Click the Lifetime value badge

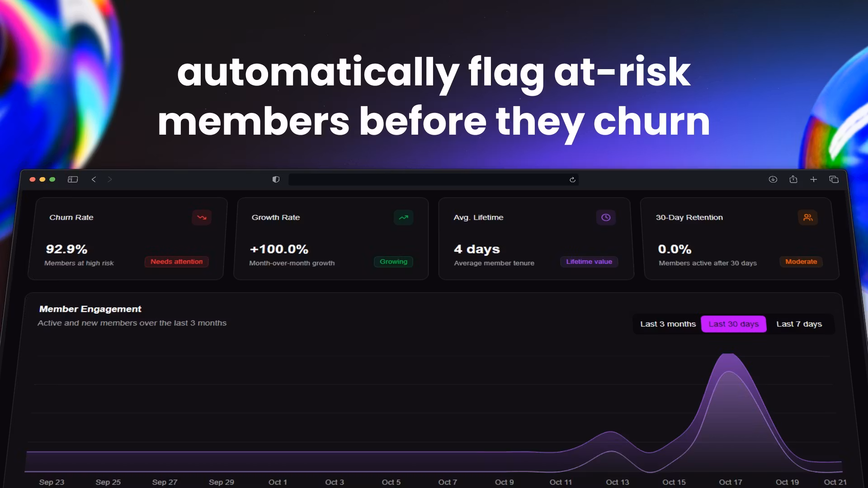point(589,262)
